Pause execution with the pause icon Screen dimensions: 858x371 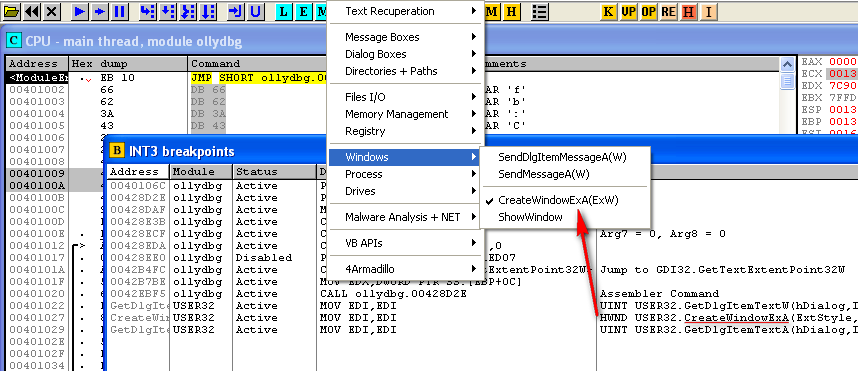tap(120, 11)
